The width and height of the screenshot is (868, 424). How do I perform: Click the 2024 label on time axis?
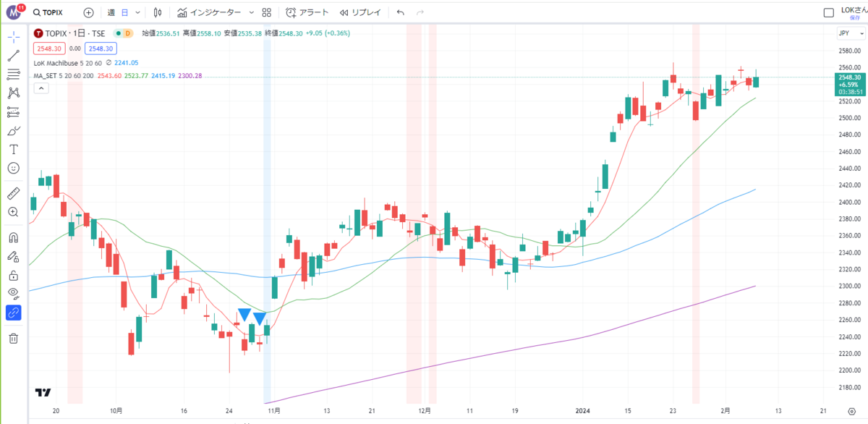(583, 410)
